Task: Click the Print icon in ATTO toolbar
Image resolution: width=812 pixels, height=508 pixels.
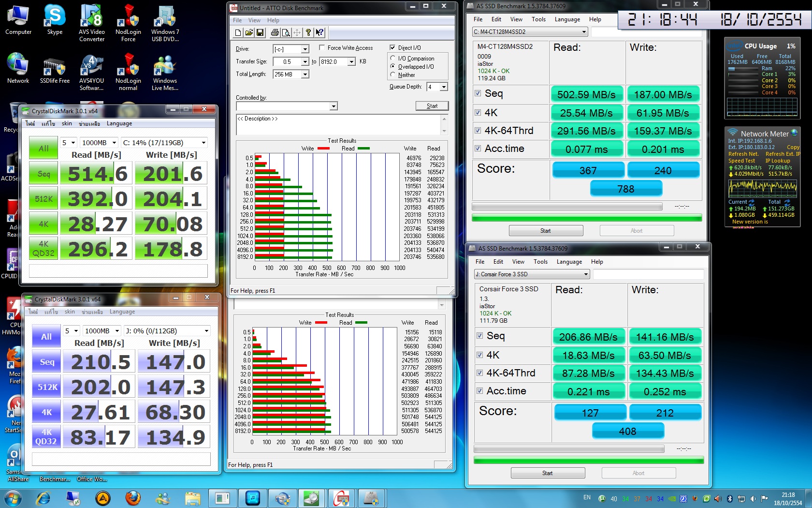Action: pos(275,33)
